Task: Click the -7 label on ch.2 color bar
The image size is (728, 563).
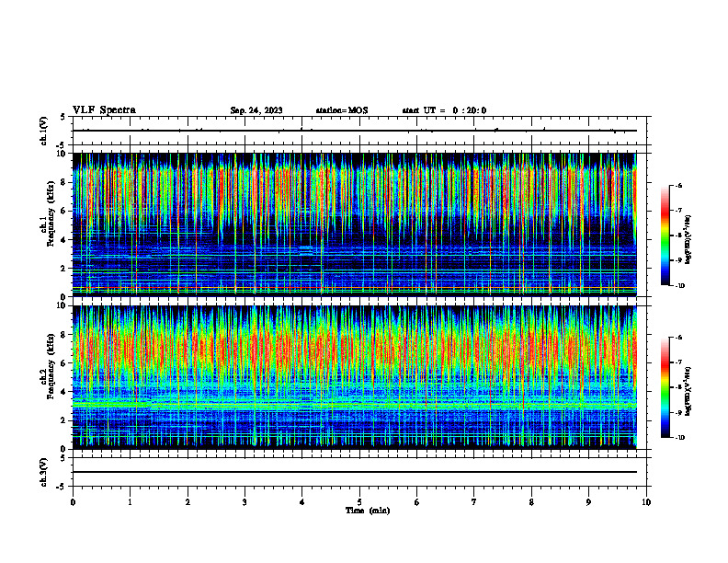Action: [x=679, y=362]
